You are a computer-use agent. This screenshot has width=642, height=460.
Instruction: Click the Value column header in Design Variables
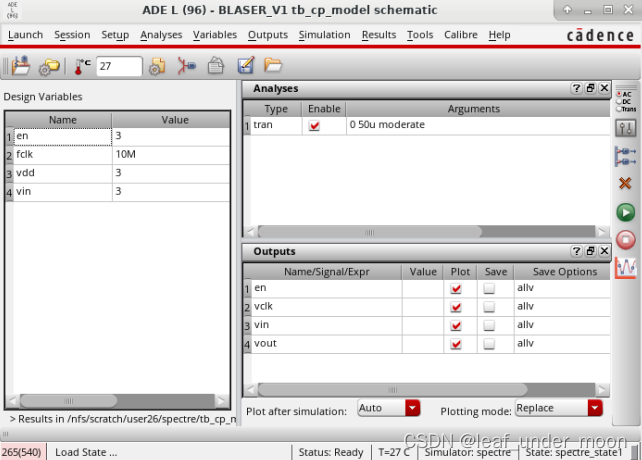pos(175,120)
